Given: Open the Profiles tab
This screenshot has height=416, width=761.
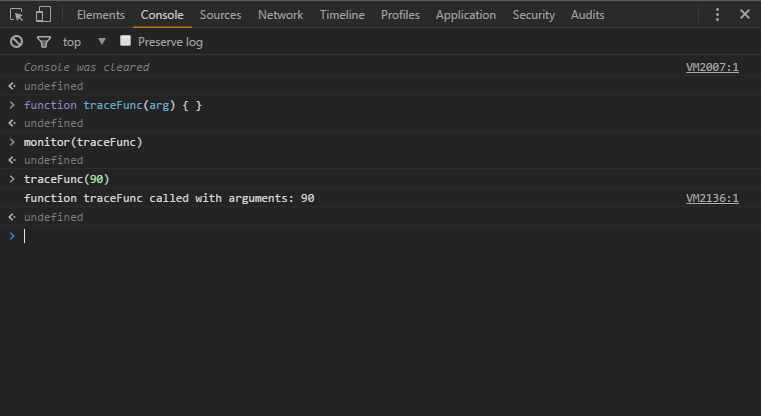Looking at the screenshot, I should [400, 15].
